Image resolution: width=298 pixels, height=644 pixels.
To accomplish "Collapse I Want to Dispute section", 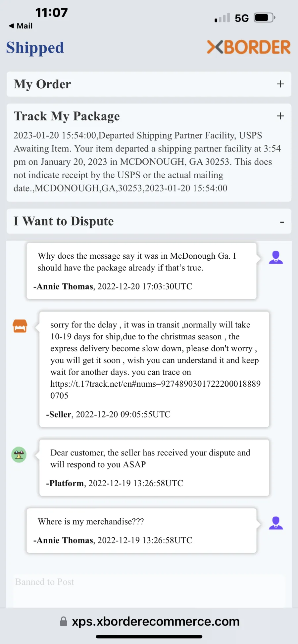I will click(x=282, y=222).
